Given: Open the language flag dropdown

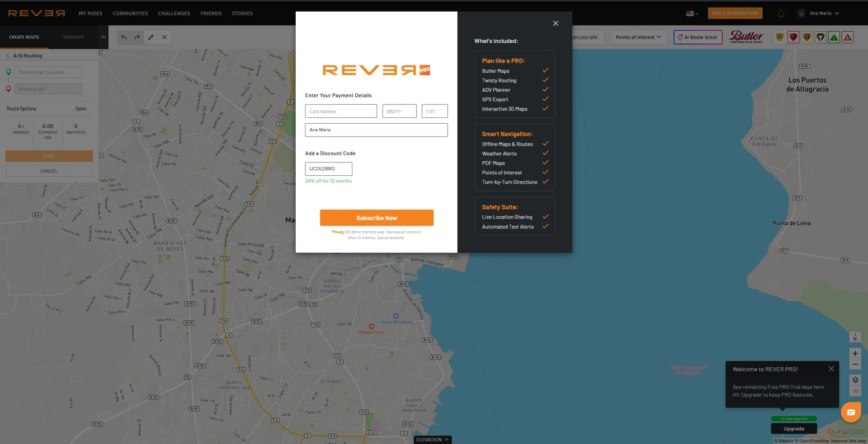Looking at the screenshot, I should 692,13.
